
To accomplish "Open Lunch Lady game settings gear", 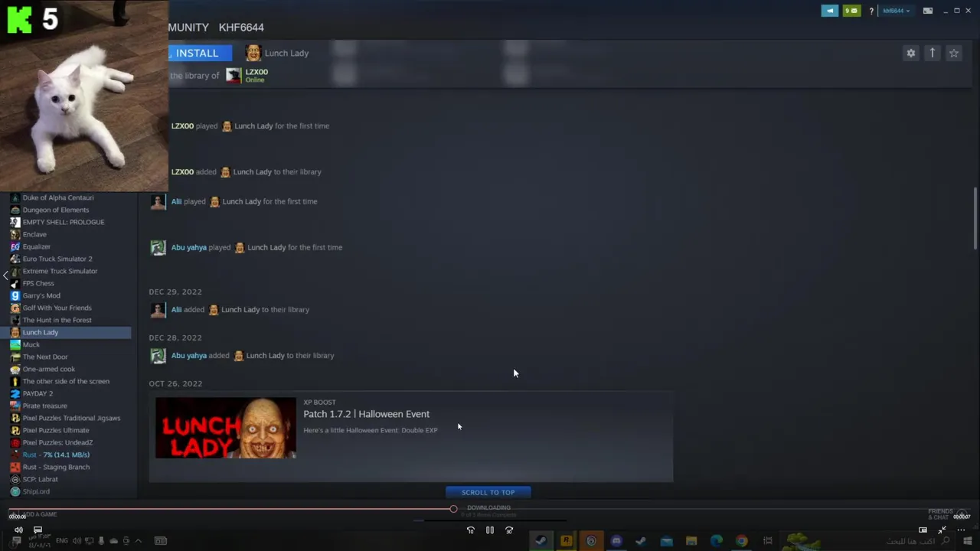I will point(910,53).
